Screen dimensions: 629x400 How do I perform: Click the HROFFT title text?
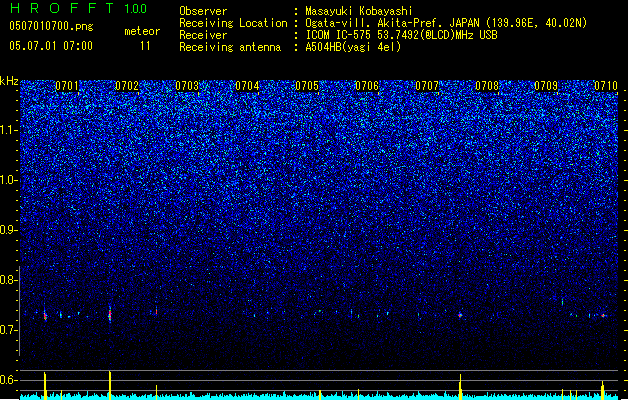pos(63,8)
